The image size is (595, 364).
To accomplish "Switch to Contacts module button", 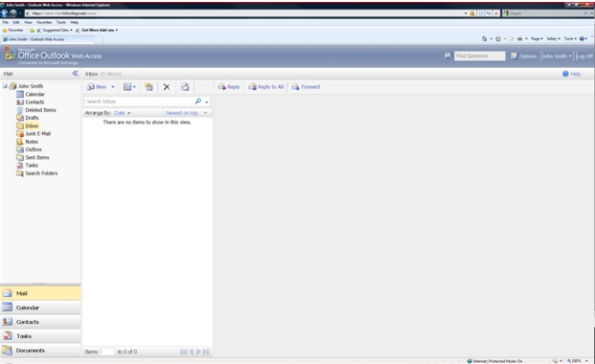I will (x=40, y=322).
